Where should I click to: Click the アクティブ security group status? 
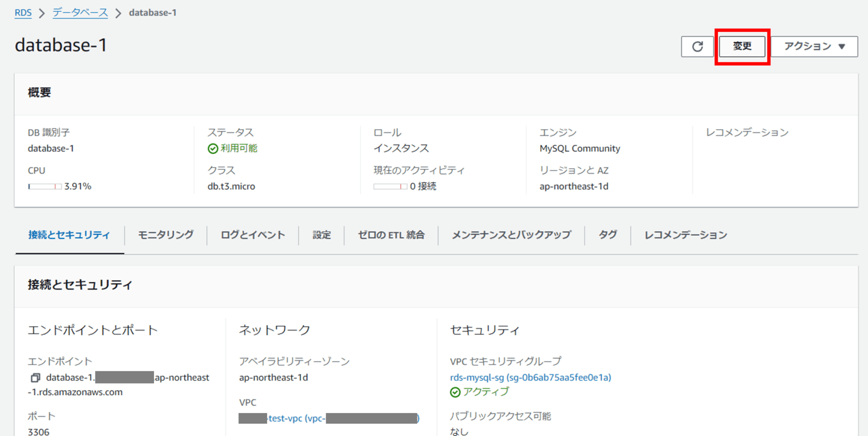tap(486, 392)
